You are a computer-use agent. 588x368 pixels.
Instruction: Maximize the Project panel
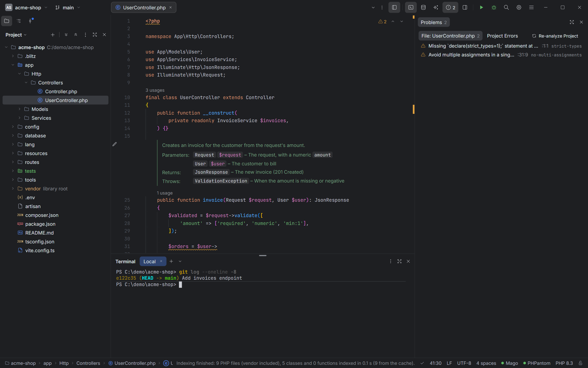point(95,35)
